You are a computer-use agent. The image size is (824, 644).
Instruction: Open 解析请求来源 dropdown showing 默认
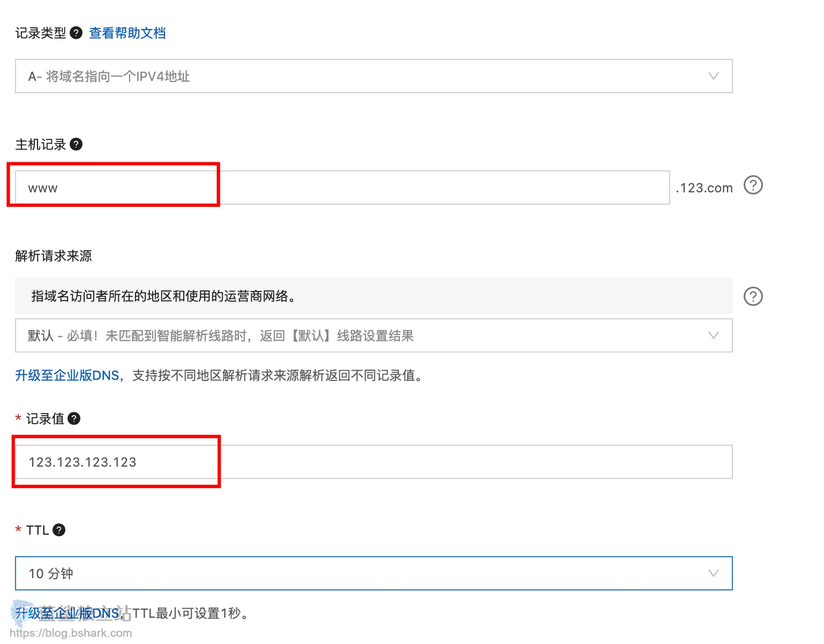click(x=373, y=335)
